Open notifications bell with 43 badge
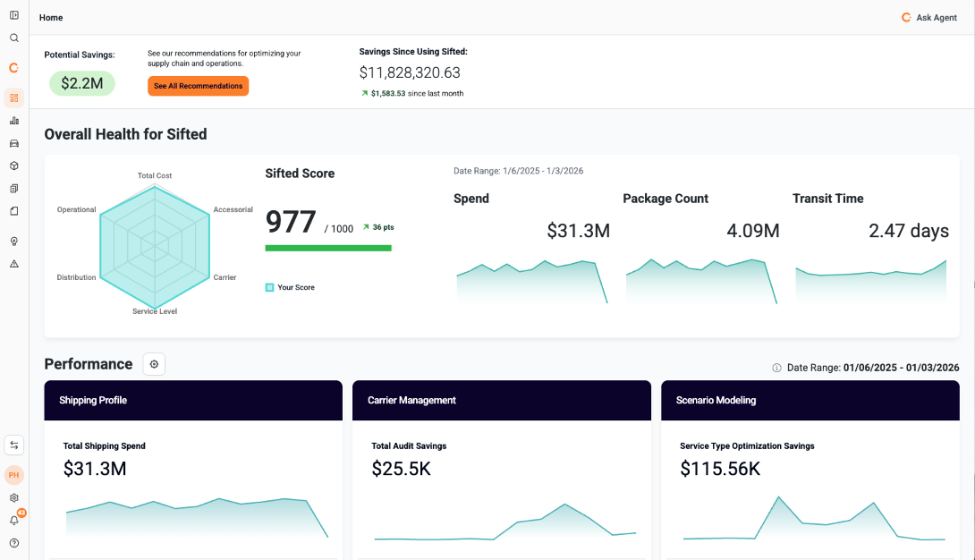The image size is (975, 560). (14, 520)
